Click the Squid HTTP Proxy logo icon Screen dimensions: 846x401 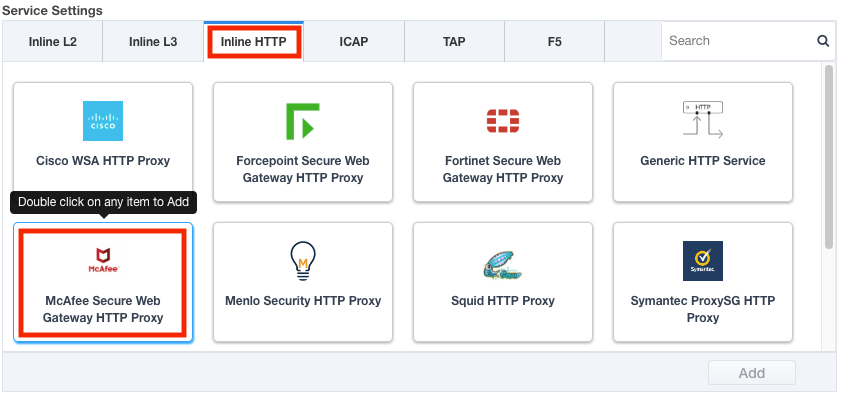(503, 262)
